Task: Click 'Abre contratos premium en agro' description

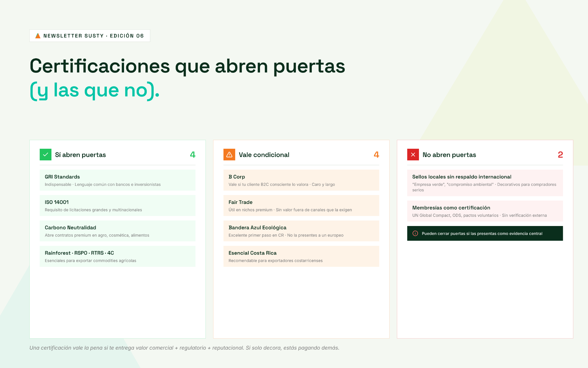Action: tap(97, 236)
